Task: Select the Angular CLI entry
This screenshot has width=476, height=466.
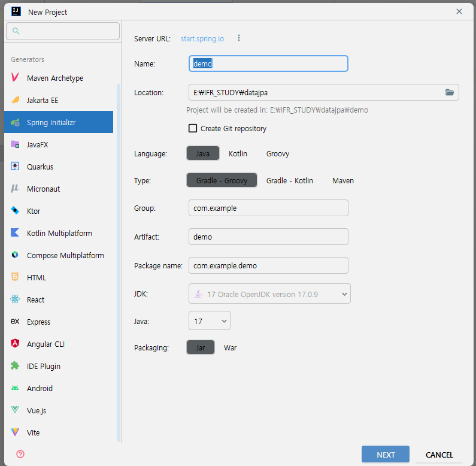Action: (59, 344)
